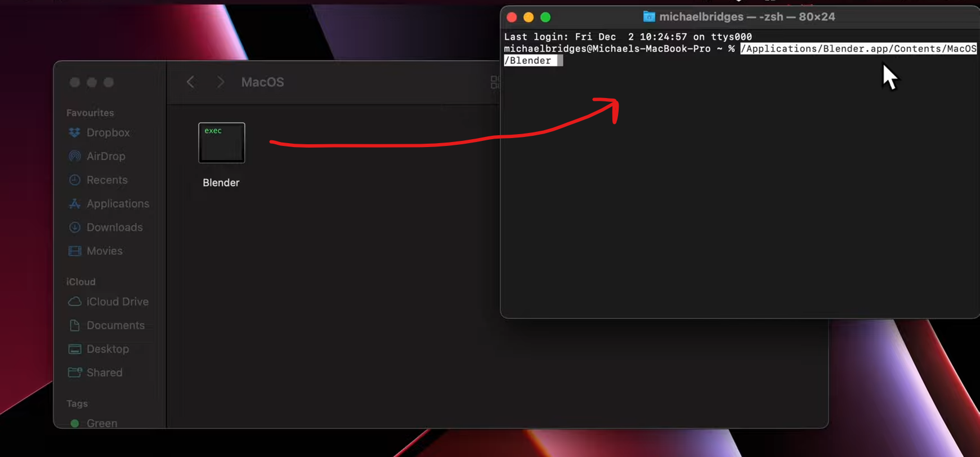Screen dimensions: 980x457
Task: Close the Terminal window
Action: (x=512, y=17)
